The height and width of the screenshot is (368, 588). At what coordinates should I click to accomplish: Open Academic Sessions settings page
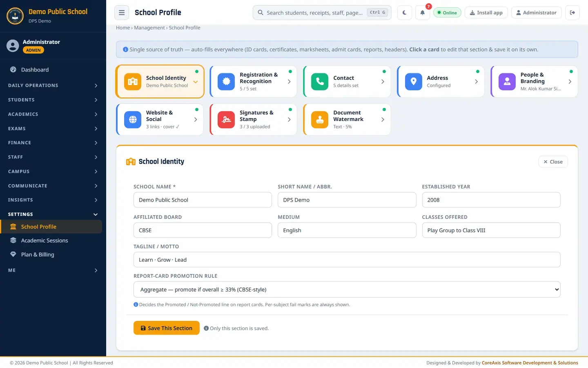pyautogui.click(x=51, y=240)
